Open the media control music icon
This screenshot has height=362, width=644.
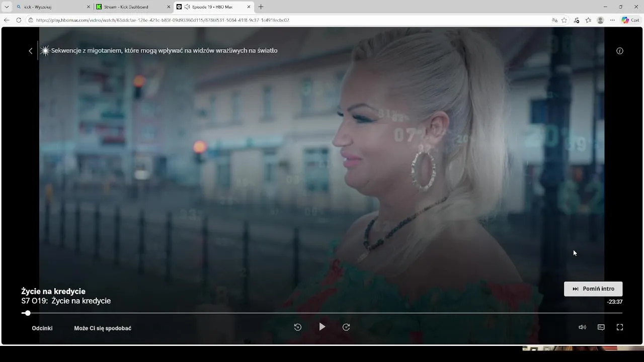point(577,20)
